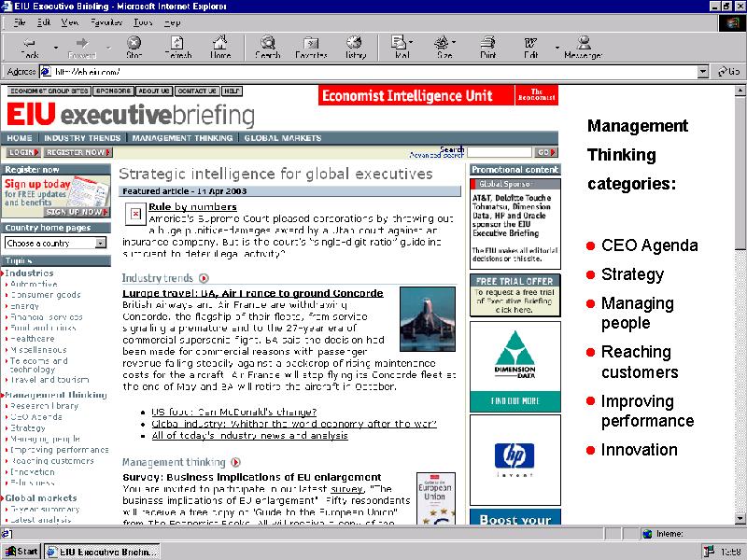
Task: Click the page icon in the address bar
Action: click(46, 72)
